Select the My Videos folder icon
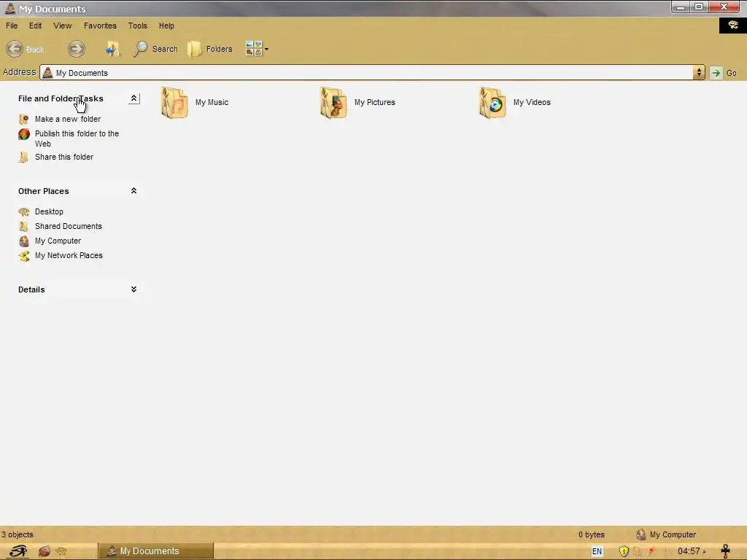This screenshot has width=747, height=560. (x=492, y=102)
